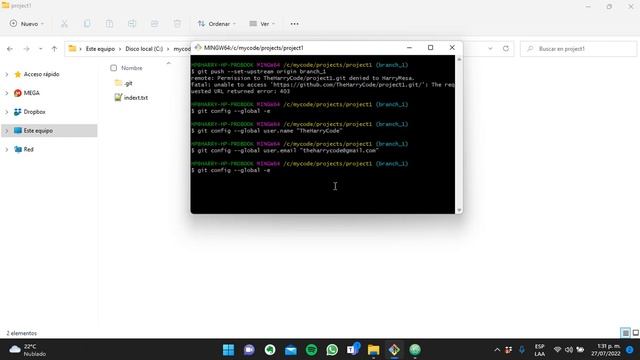Go back with the Explorer back arrow

coord(10,49)
